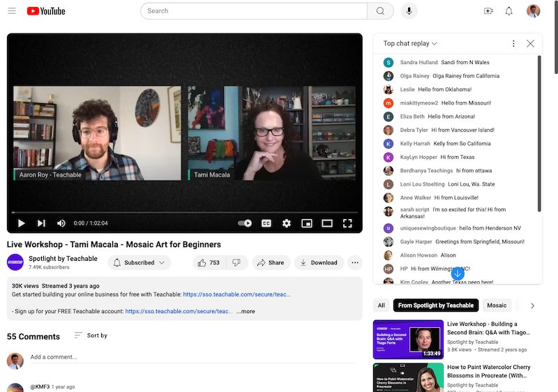The width and height of the screenshot is (558, 392).
Task: Click the Share button
Action: pos(271,263)
